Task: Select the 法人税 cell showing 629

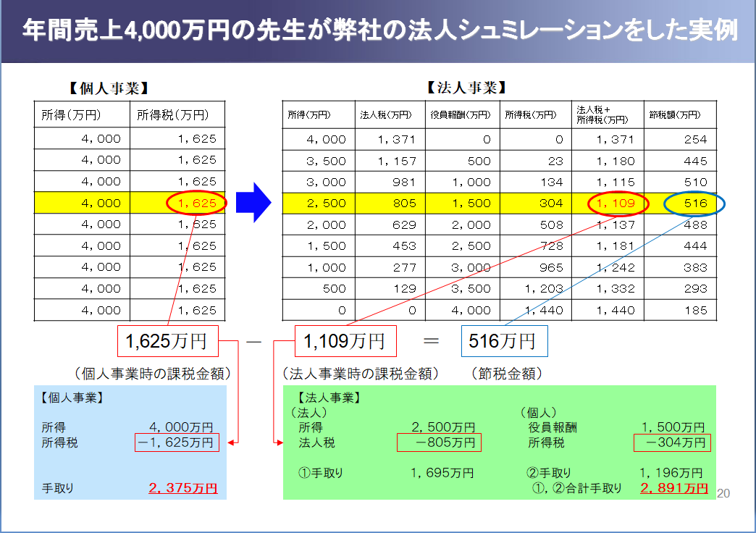Action: pos(390,224)
